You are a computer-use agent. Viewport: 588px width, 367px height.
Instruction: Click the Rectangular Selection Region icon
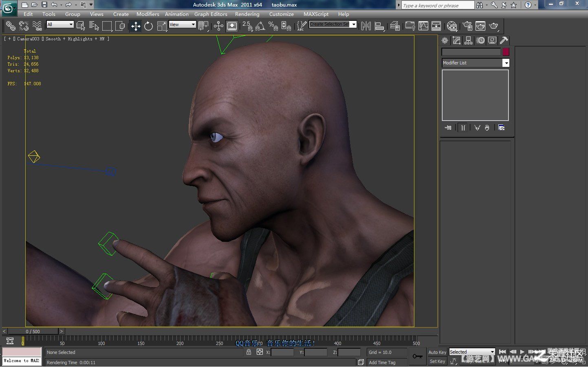pos(107,26)
